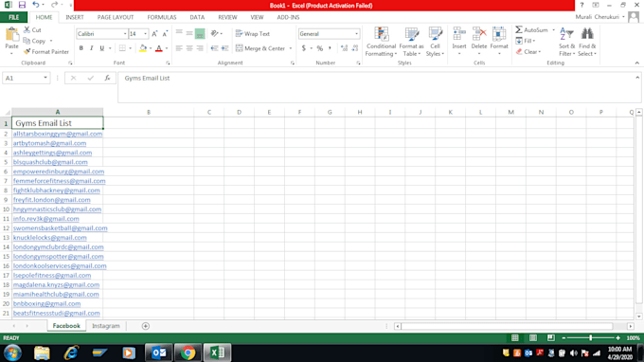Open knucklelocks@gmail.com email link
Screen dimensions: 644x362
click(x=49, y=238)
